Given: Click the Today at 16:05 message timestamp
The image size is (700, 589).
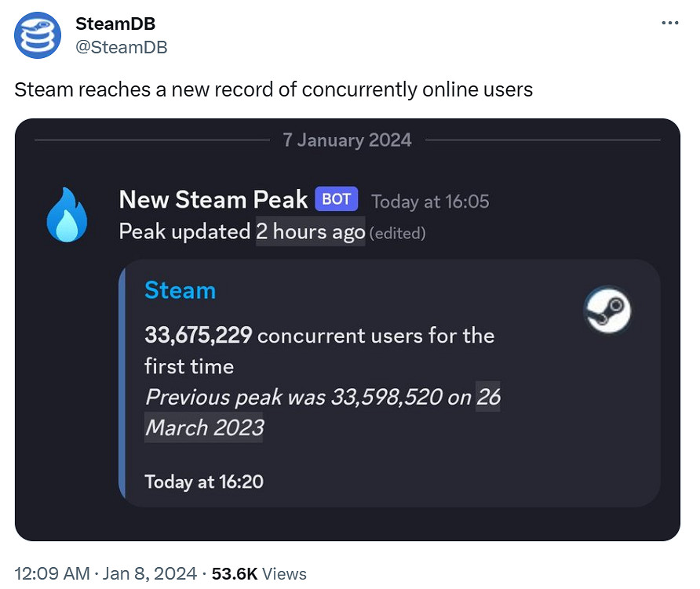Looking at the screenshot, I should [430, 202].
